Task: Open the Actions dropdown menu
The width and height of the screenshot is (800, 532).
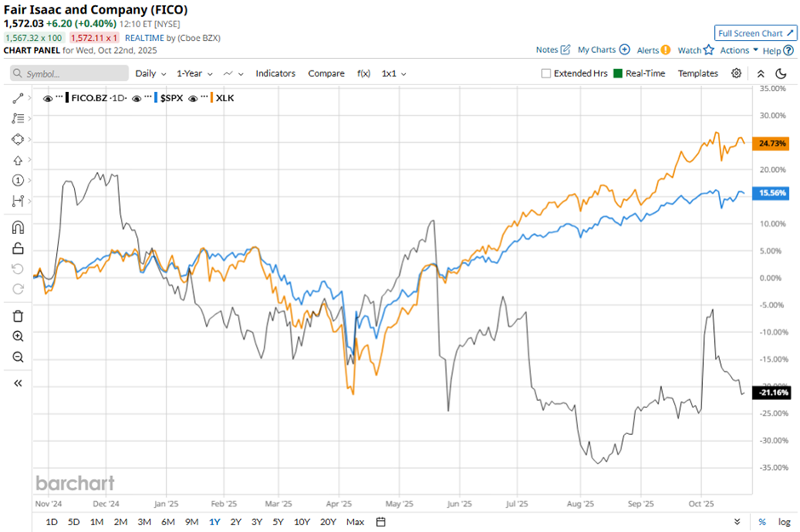Action: click(x=739, y=50)
